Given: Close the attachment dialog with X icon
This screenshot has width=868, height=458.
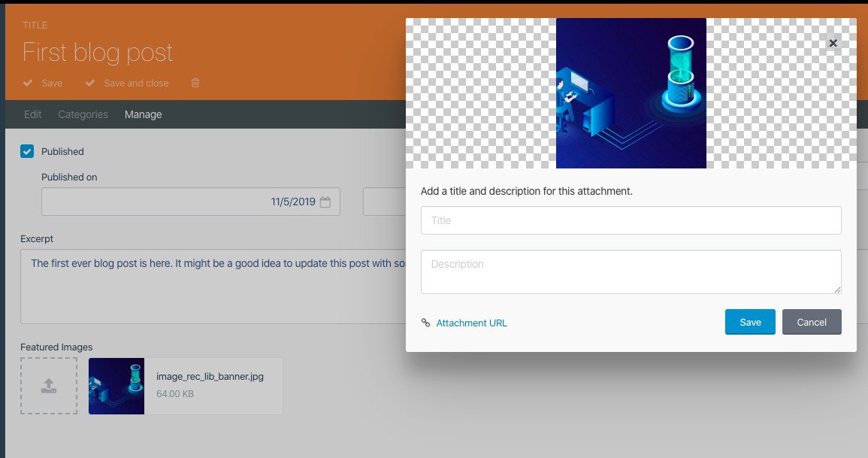Looking at the screenshot, I should (x=833, y=43).
